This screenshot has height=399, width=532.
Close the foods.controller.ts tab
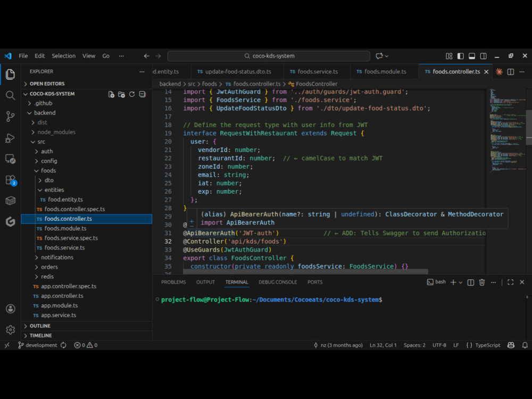486,72
